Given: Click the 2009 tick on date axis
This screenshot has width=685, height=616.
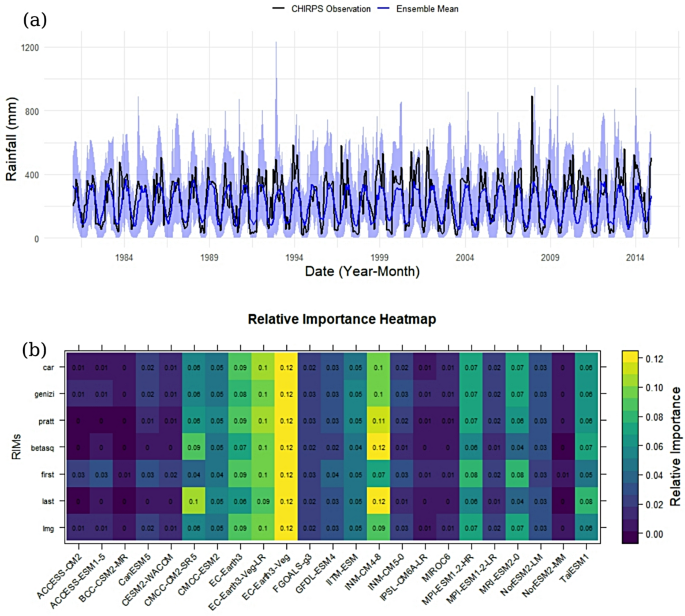Looking at the screenshot, I should pos(550,257).
